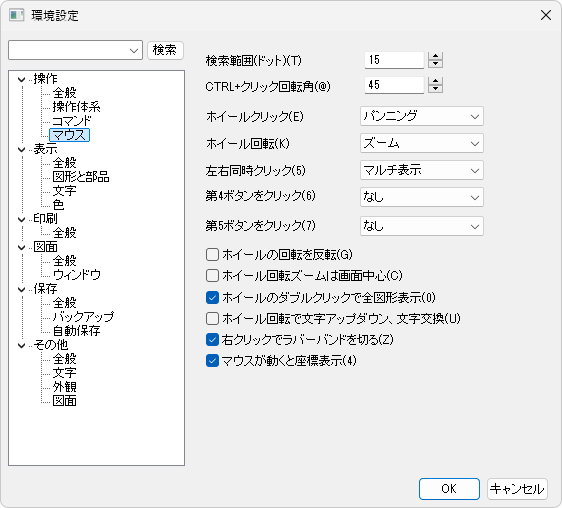Decrease CTRL+クリック回転角 with down arrow
The height and width of the screenshot is (508, 562).
[x=435, y=89]
